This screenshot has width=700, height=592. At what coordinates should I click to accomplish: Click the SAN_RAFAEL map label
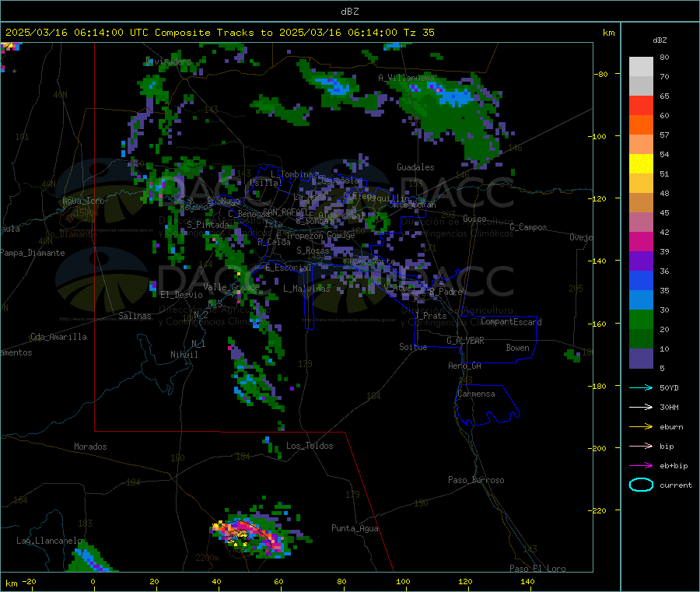point(285,212)
